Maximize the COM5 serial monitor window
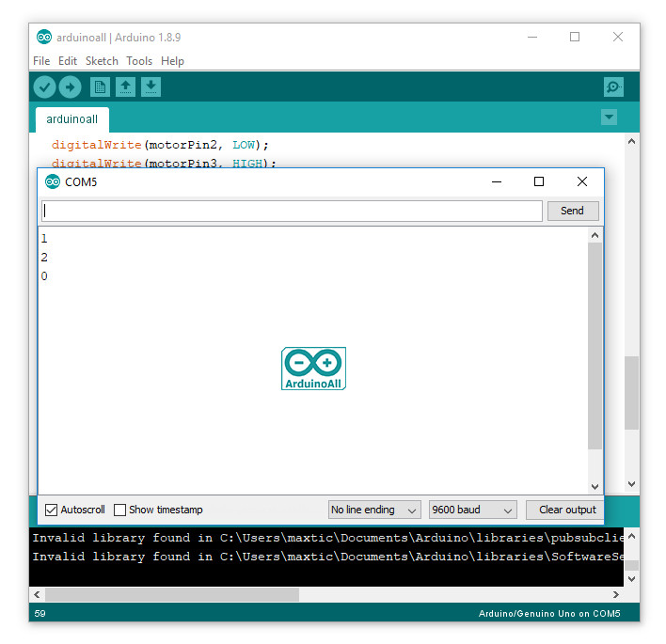 (x=539, y=181)
